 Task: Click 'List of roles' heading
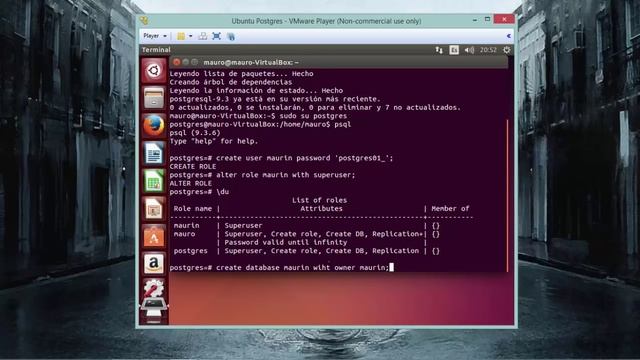click(x=319, y=200)
